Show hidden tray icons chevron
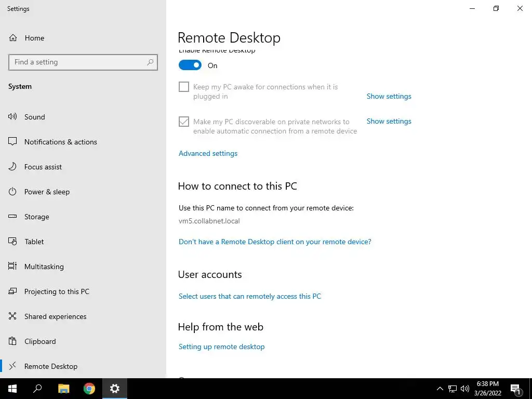This screenshot has height=399, width=532. (x=440, y=389)
